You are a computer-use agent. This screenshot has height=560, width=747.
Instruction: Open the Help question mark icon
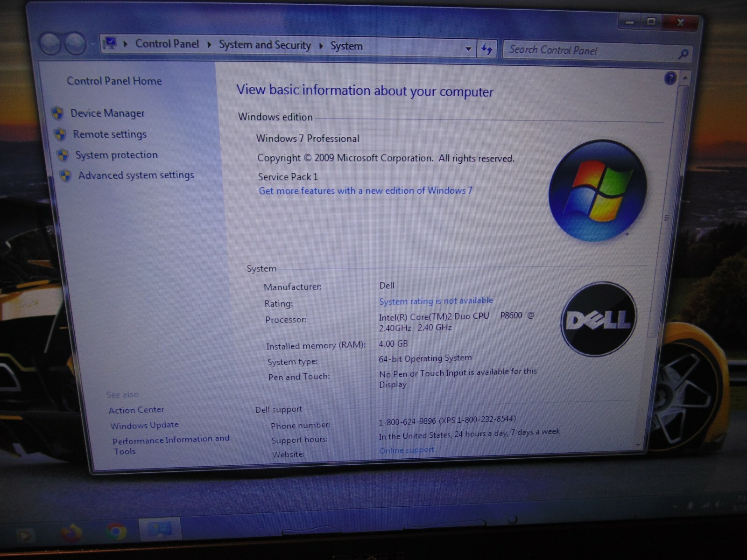tap(670, 78)
